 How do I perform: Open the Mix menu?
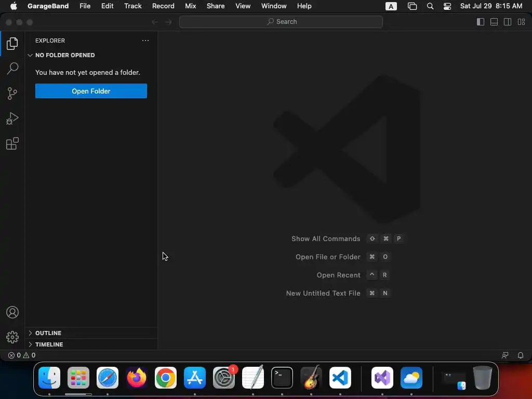click(x=190, y=6)
